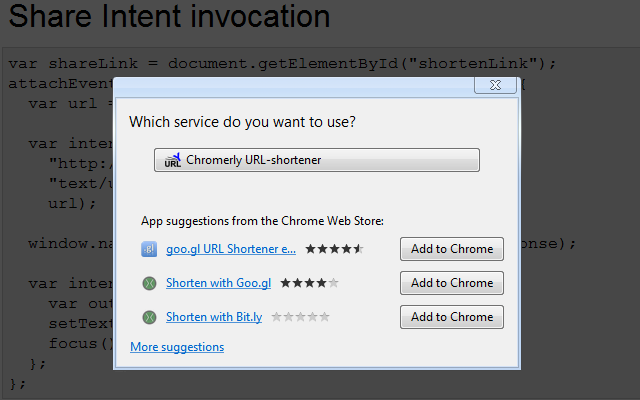The width and height of the screenshot is (640, 400).
Task: Click the Shorten with Goo.gl star rating
Action: tap(309, 283)
